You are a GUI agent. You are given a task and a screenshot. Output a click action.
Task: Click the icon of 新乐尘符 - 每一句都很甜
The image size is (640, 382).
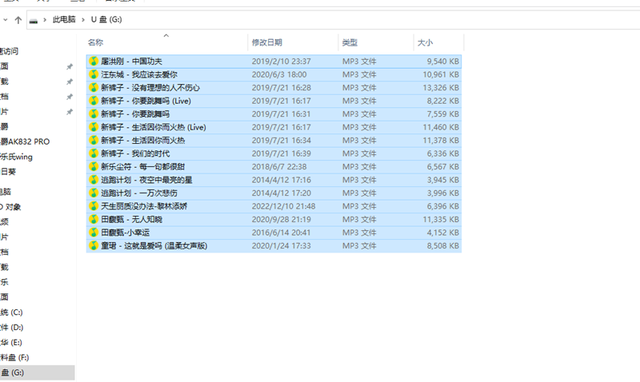[93, 167]
